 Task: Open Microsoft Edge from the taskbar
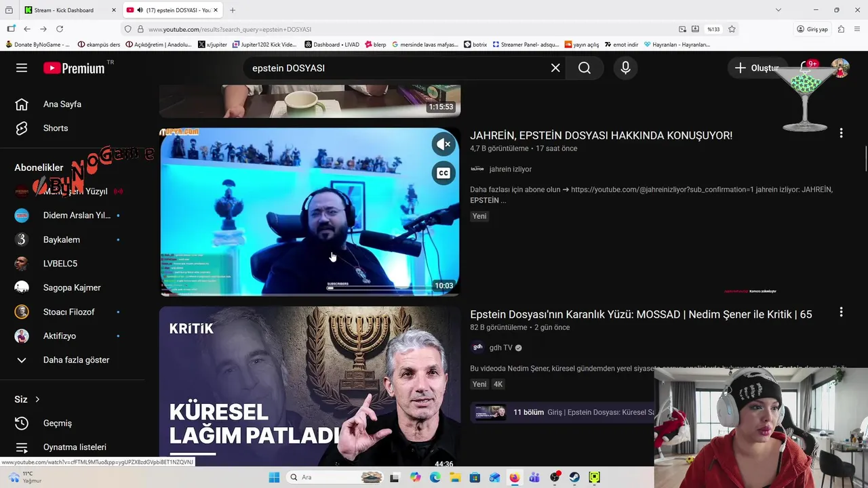click(435, 477)
